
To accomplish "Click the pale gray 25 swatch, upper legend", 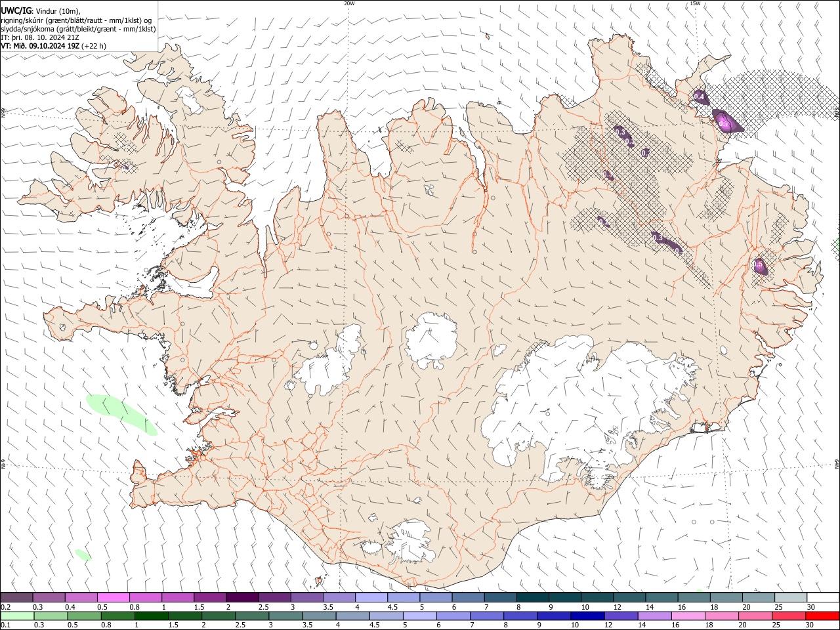I will pyautogui.click(x=789, y=597).
